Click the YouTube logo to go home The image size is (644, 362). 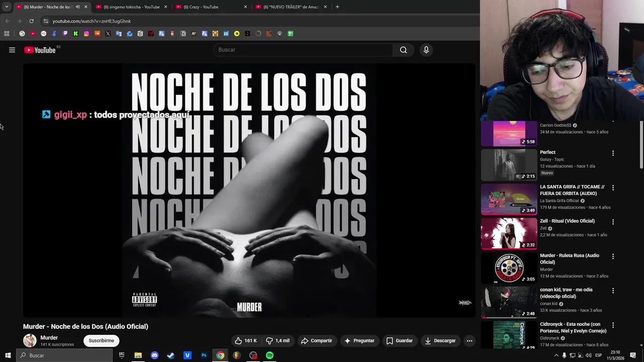tap(40, 50)
